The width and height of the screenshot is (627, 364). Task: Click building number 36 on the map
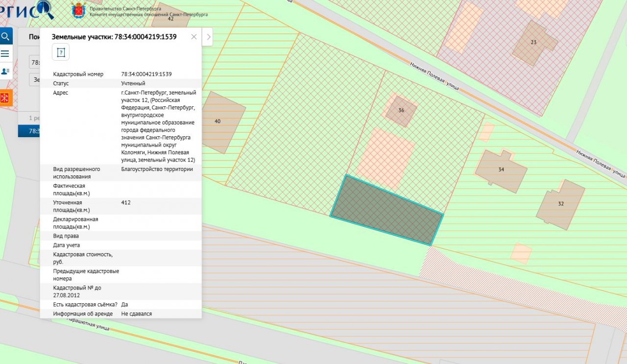coord(401,111)
